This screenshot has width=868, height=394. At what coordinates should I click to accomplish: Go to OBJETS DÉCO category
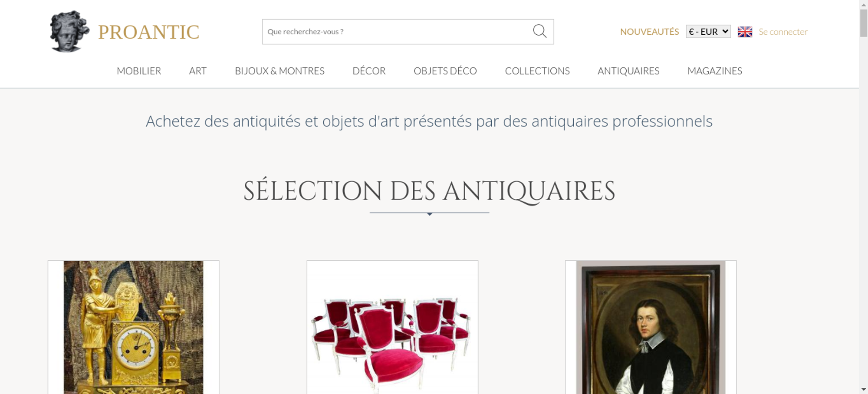pyautogui.click(x=445, y=71)
